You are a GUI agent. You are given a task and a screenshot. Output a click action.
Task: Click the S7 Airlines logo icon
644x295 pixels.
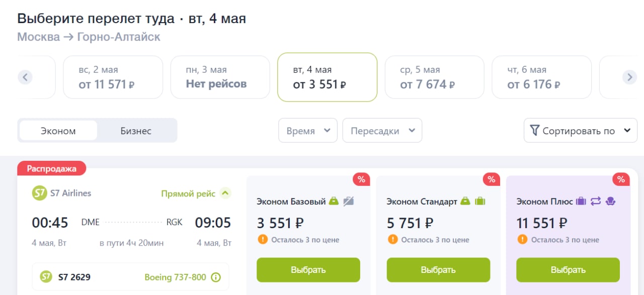click(39, 193)
